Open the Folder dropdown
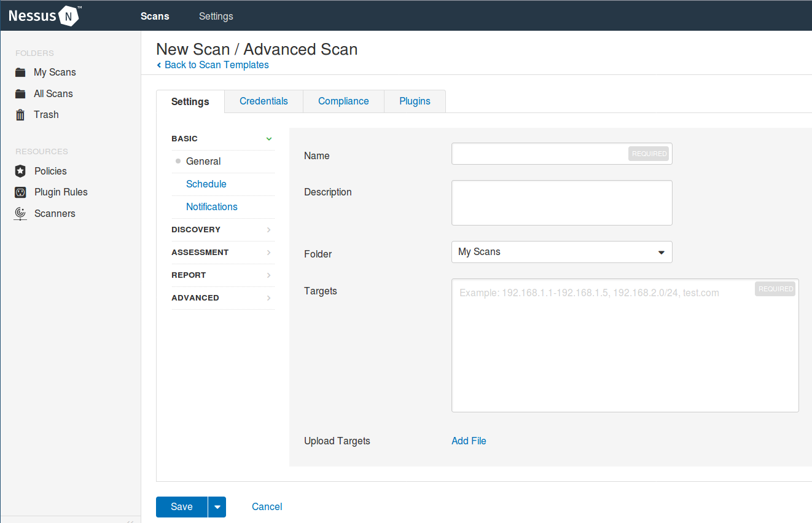 coord(561,252)
